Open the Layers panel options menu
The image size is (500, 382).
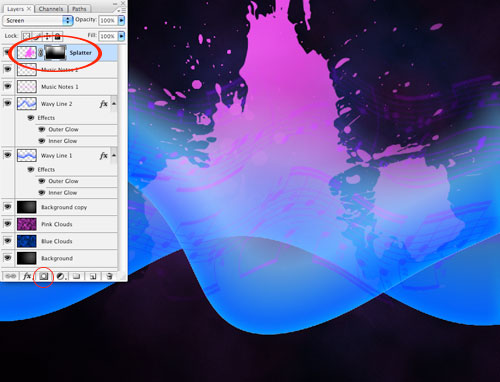(x=122, y=10)
